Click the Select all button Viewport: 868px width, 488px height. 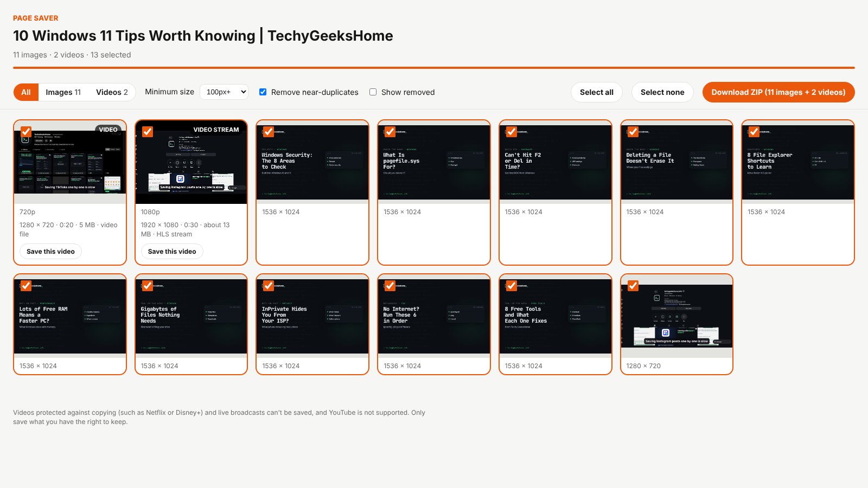(597, 92)
